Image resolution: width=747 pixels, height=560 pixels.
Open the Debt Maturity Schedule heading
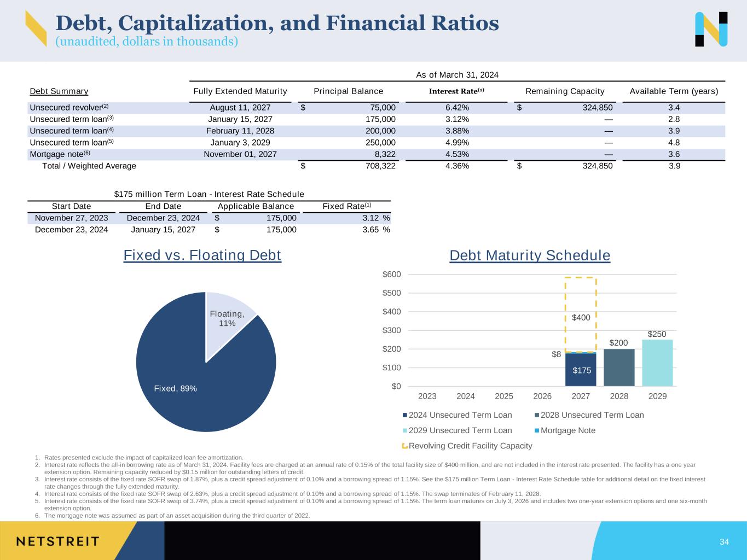click(x=529, y=255)
